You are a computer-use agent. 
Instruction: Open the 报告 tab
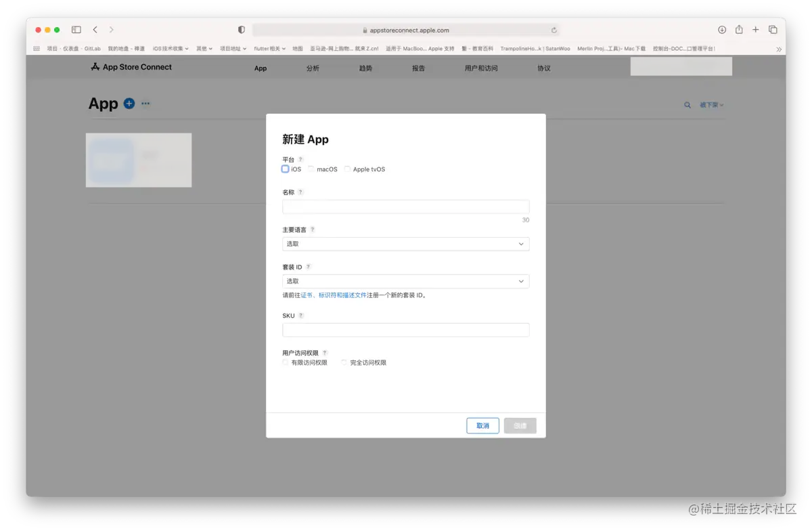[418, 68]
